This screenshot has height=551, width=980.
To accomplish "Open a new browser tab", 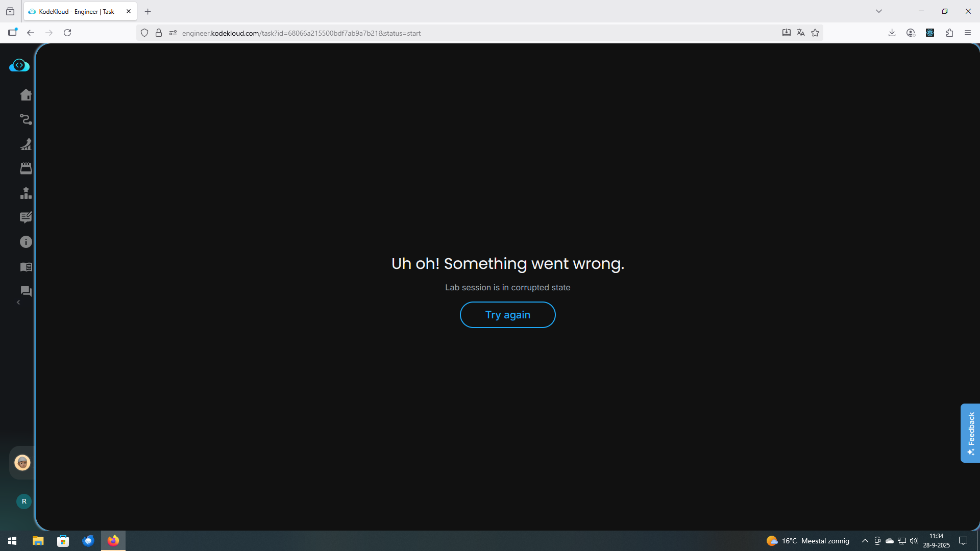I will point(148,11).
